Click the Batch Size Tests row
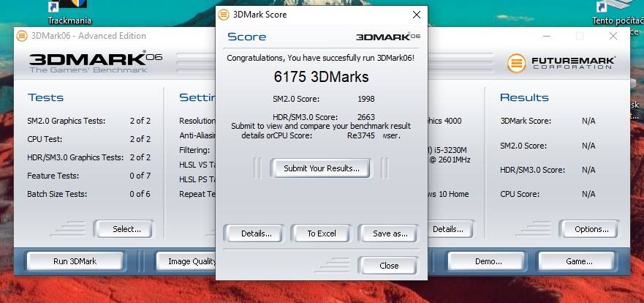The width and height of the screenshot is (644, 303). click(88, 194)
